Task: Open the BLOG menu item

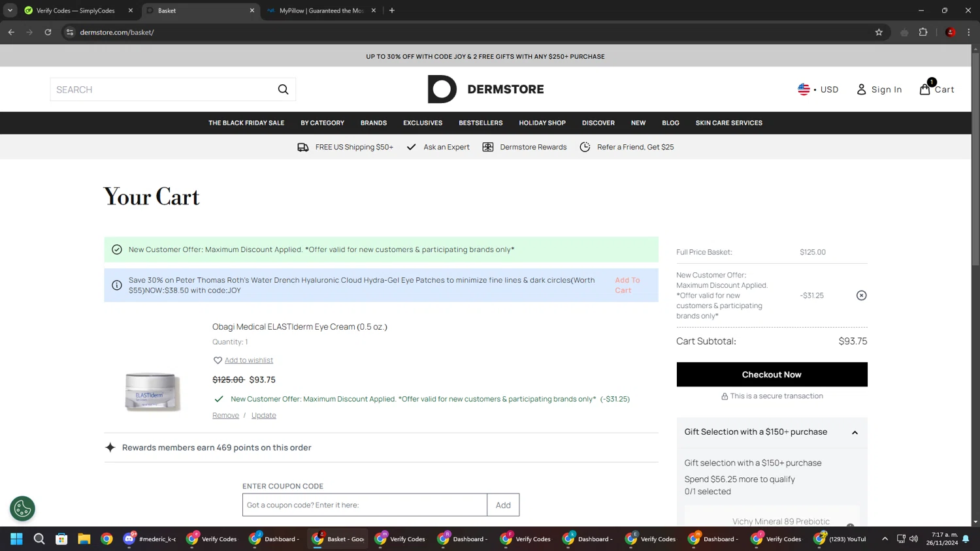Action: click(x=670, y=123)
